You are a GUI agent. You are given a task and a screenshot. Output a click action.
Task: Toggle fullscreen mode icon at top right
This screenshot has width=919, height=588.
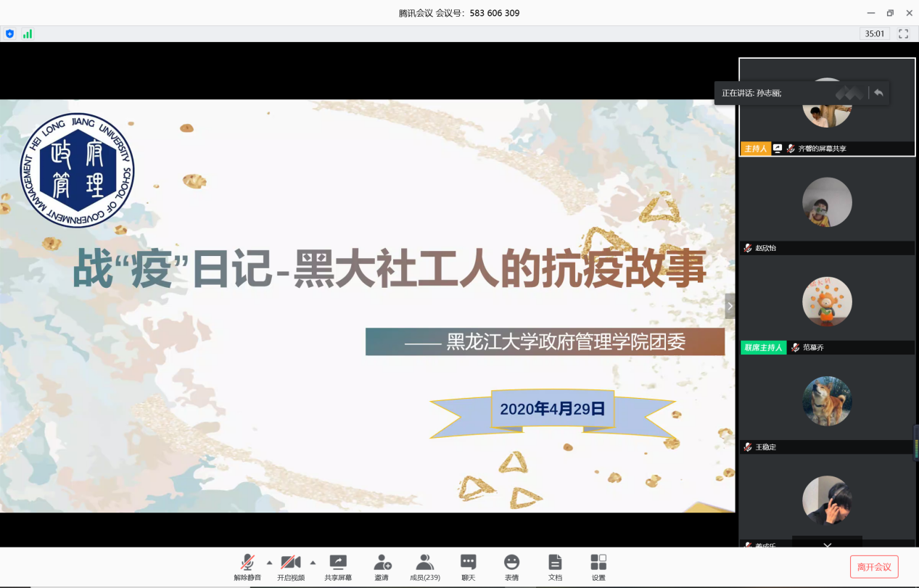click(903, 33)
